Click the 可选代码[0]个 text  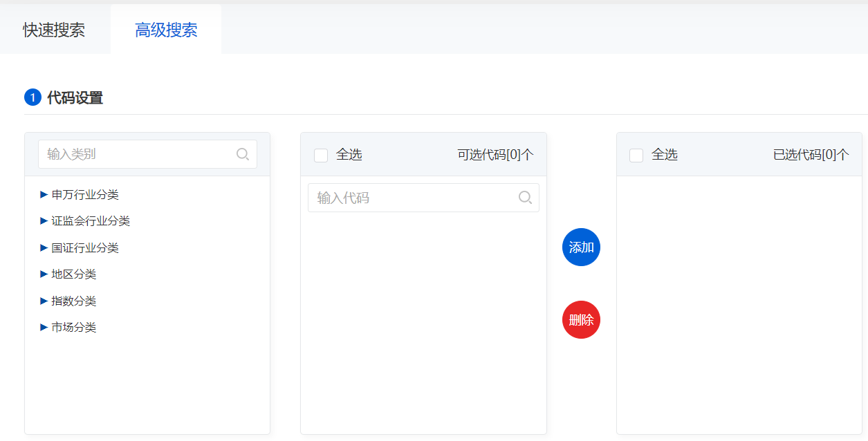tap(495, 155)
